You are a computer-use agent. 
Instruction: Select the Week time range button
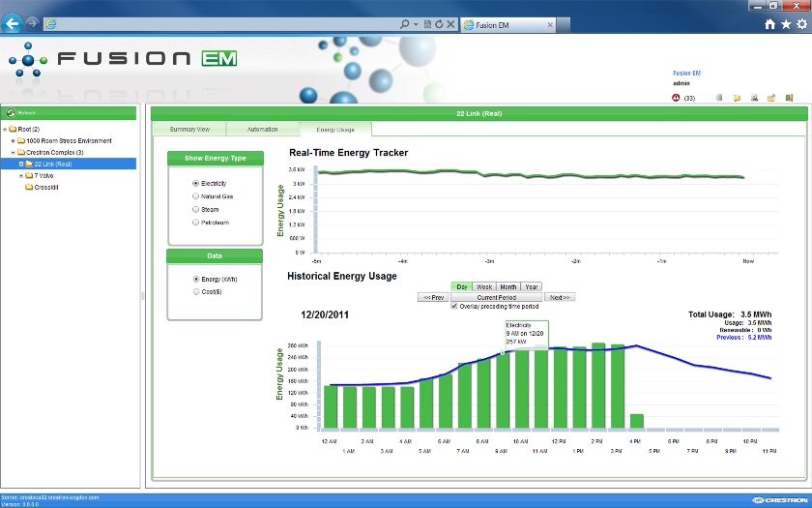484,286
